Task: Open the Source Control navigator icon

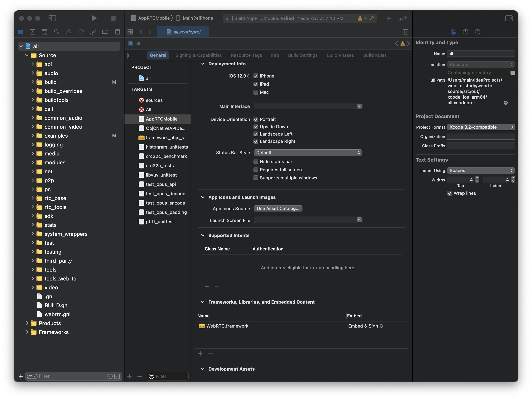Action: (32, 32)
